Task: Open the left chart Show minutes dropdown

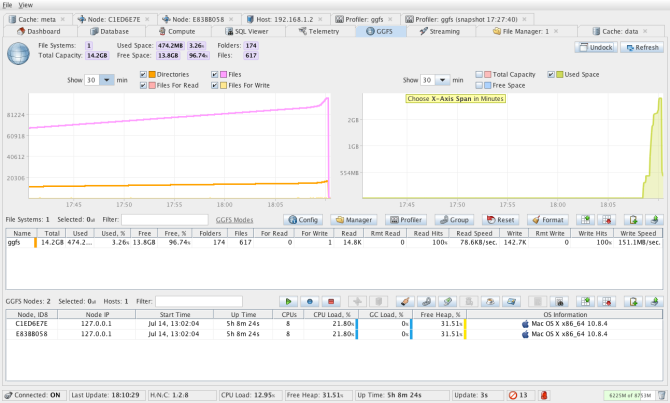Action: pos(107,80)
